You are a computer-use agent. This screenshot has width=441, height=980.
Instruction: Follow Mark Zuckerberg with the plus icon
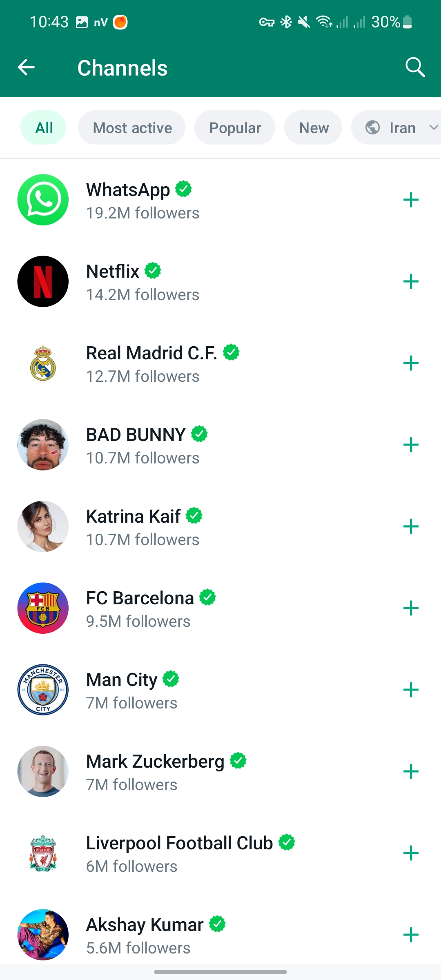pyautogui.click(x=411, y=771)
